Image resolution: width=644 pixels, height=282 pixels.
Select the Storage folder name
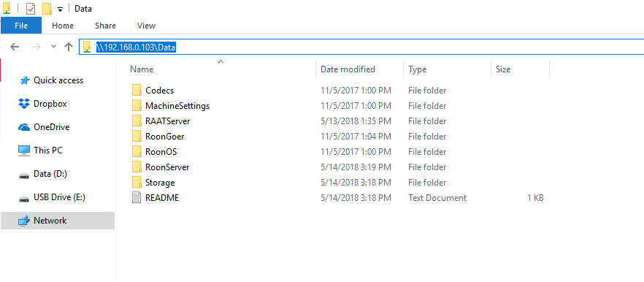160,183
